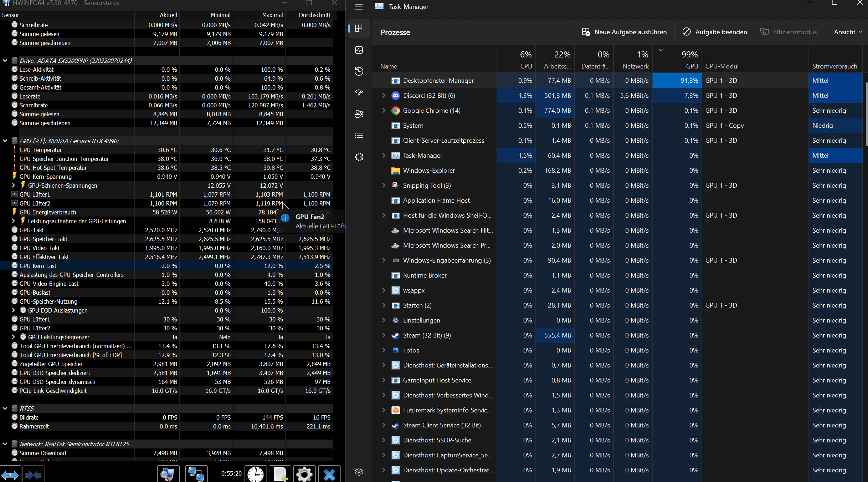Expand the Discord (32 Bit) process group
Viewport: 868px width, 482px height.
pyautogui.click(x=384, y=96)
